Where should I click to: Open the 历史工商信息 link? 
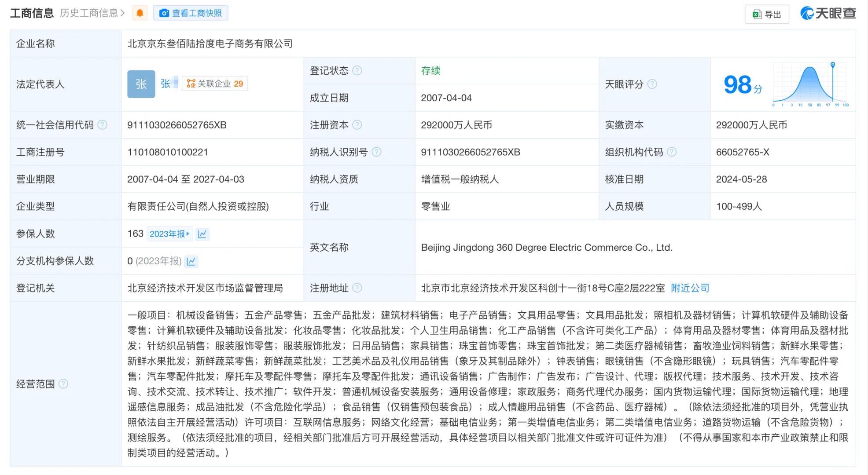click(x=92, y=13)
